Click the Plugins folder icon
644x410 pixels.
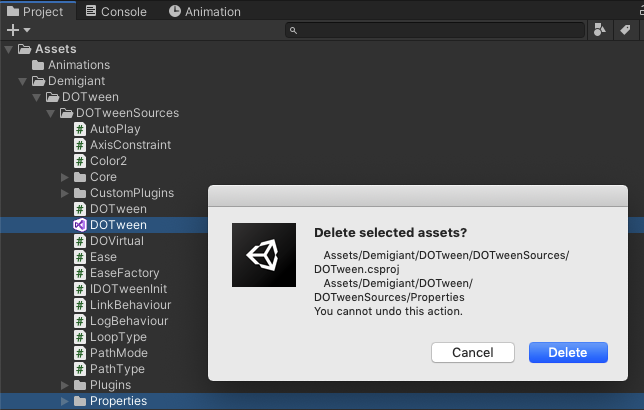tap(80, 385)
